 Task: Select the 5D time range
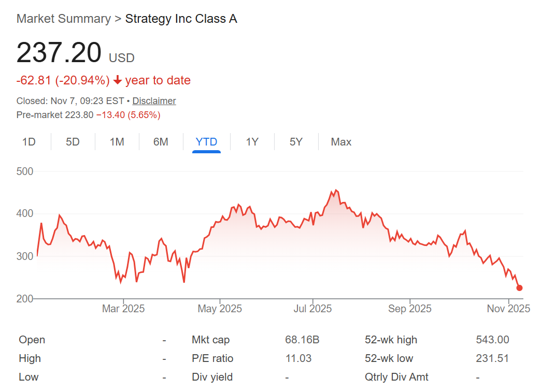point(73,141)
